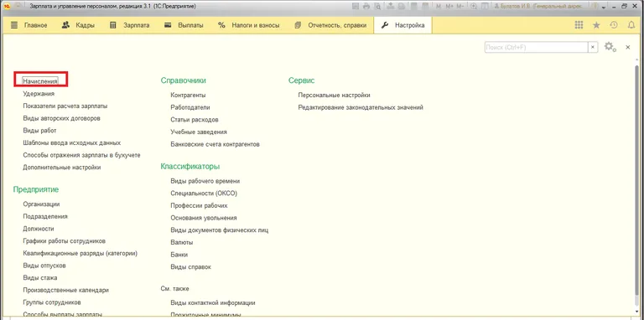Open the Виды работ link
The image size is (644, 320).
coord(39,131)
